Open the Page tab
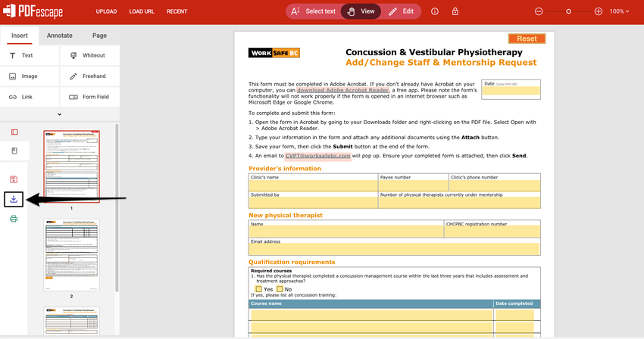Screen dimensions: 644x339 (99, 36)
